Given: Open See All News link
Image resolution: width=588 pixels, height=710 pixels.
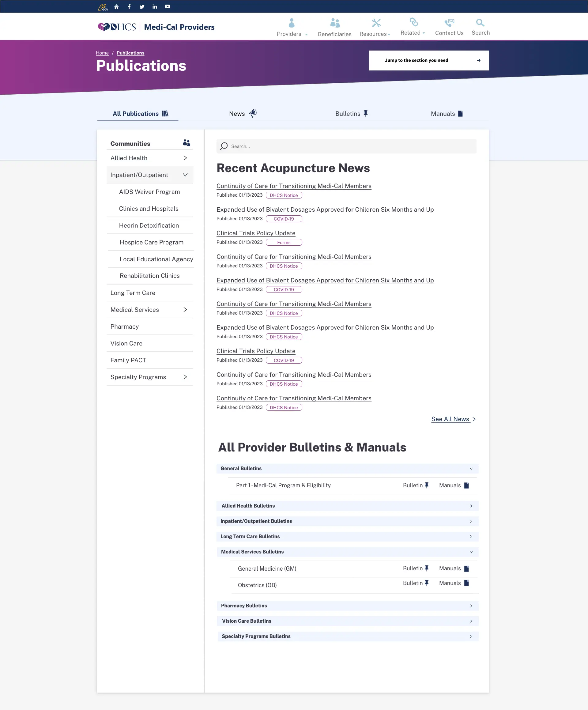Looking at the screenshot, I should pos(450,419).
